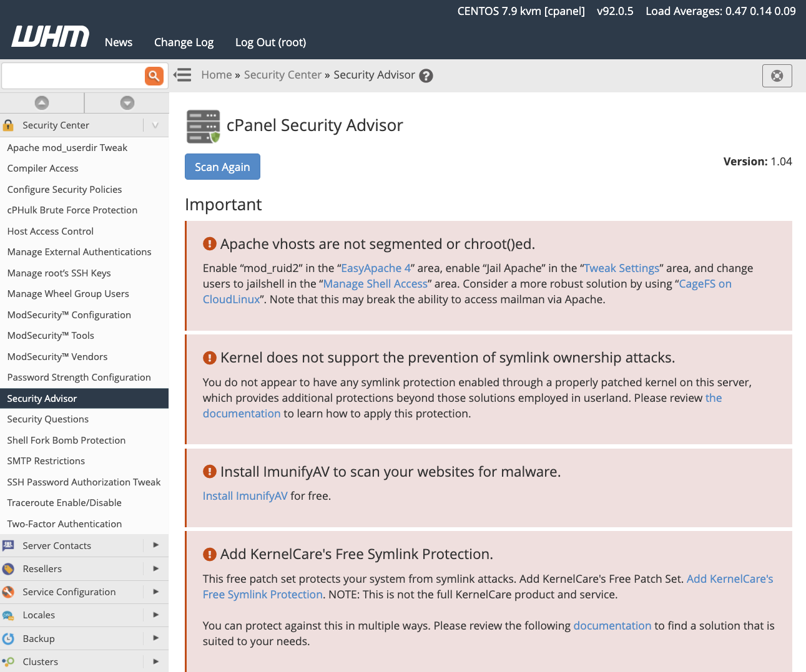Click the hamburger icon to collapse the sidebar
The image size is (806, 672).
tap(182, 75)
